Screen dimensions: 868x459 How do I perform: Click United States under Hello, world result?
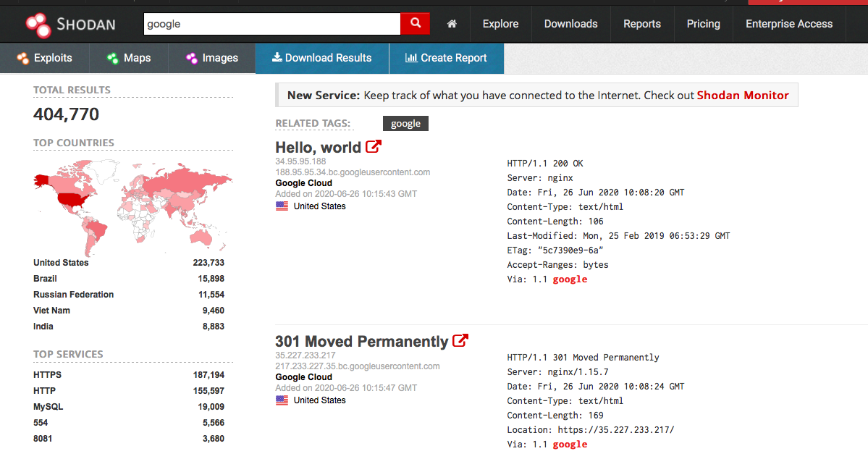[319, 206]
